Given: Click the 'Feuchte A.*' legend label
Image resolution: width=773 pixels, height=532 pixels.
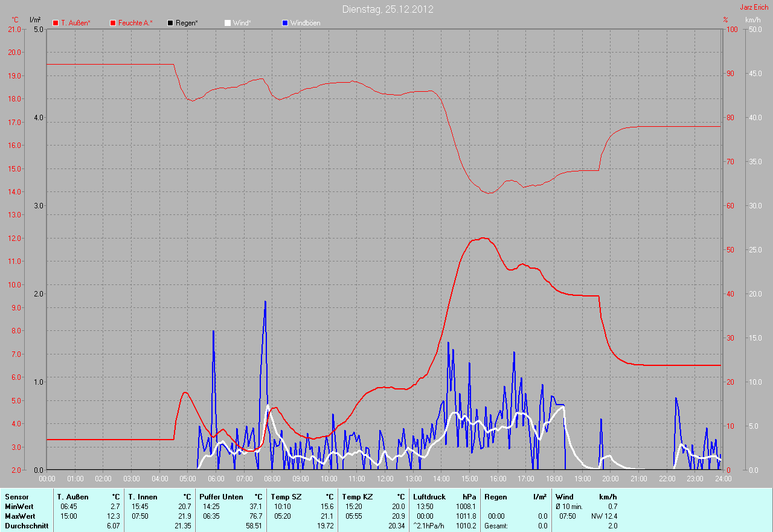Looking at the screenshot, I should [135, 23].
